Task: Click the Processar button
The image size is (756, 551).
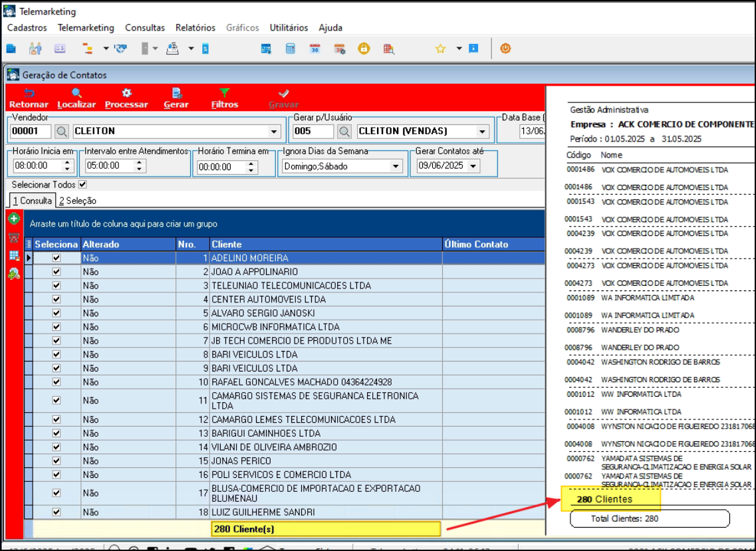Action: pos(126,98)
